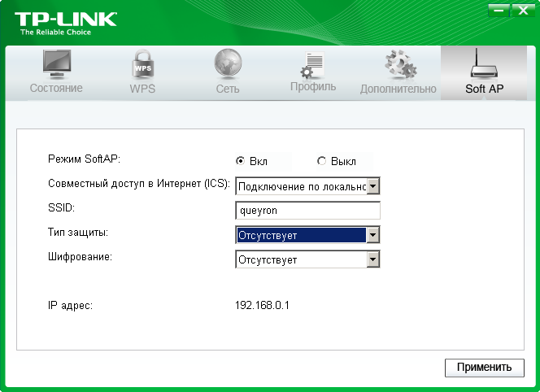Open the Тип защиты dropdown
540x392 pixels.
click(x=307, y=235)
